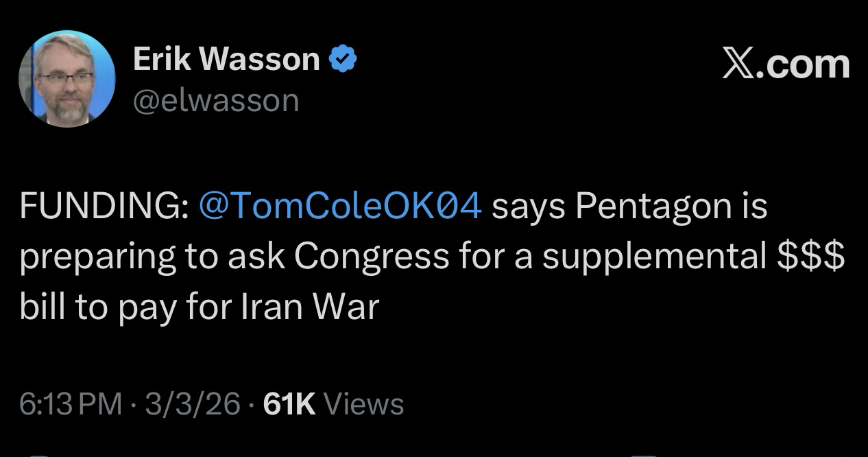Viewport: 868px width, 457px height.
Task: Click the $$$ symbols in the tweet
Action: click(x=811, y=256)
